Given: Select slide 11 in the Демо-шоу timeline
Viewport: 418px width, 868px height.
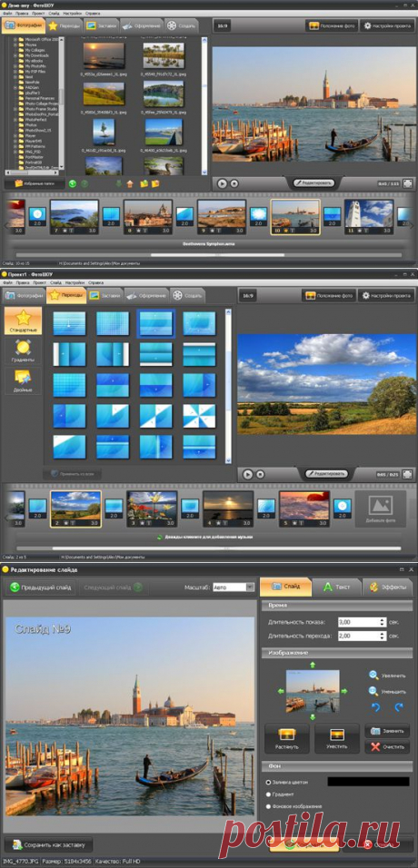Looking at the screenshot, I should (369, 217).
